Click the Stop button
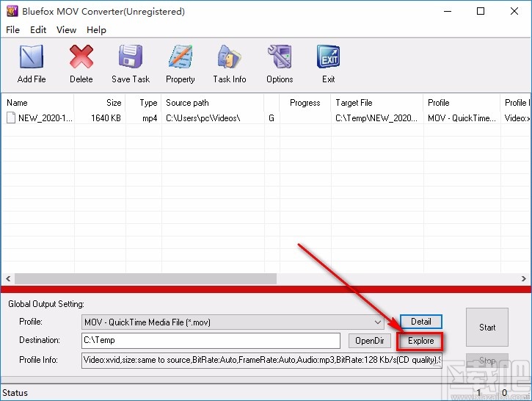 (x=487, y=361)
